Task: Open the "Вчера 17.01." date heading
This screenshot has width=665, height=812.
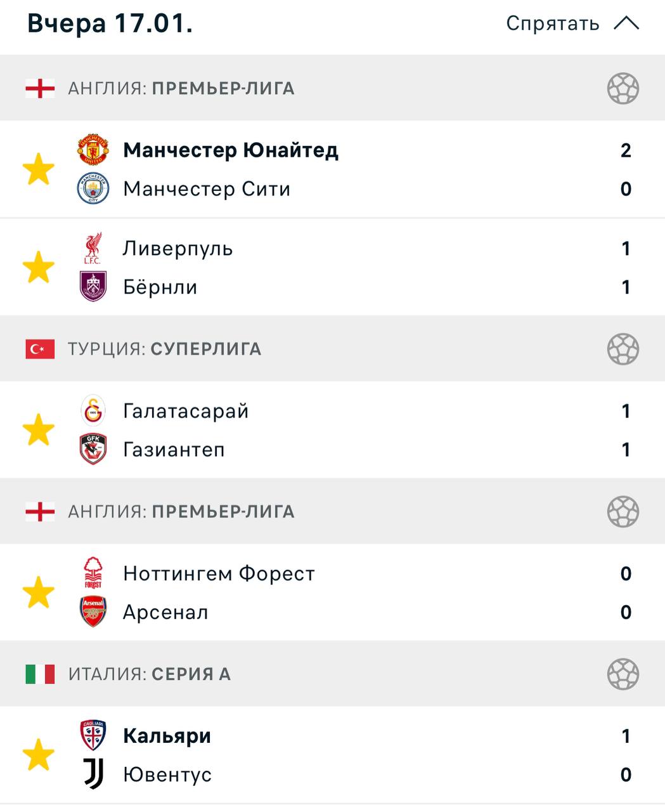Action: click(x=110, y=23)
